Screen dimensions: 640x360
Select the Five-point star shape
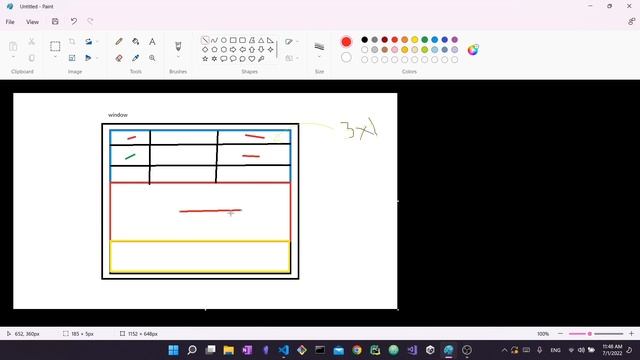click(x=205, y=59)
